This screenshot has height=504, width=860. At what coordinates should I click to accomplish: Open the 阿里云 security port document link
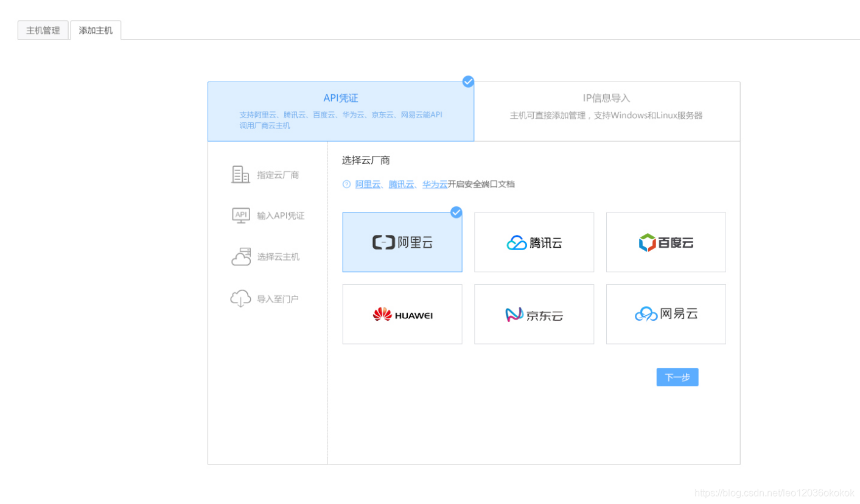368,184
